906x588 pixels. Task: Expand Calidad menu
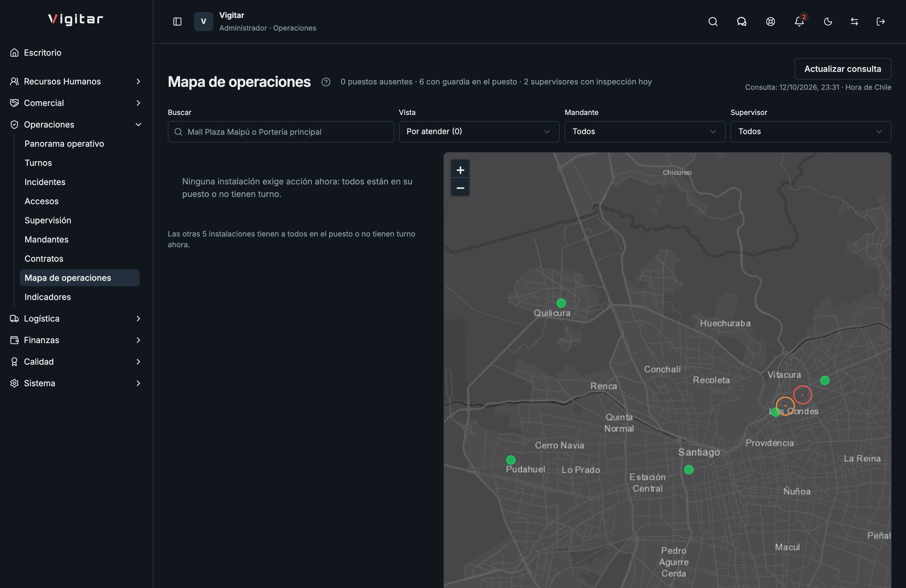click(x=76, y=362)
